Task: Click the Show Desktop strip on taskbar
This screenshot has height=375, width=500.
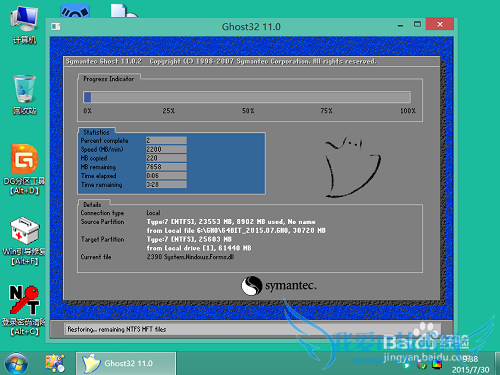Action: (x=497, y=363)
